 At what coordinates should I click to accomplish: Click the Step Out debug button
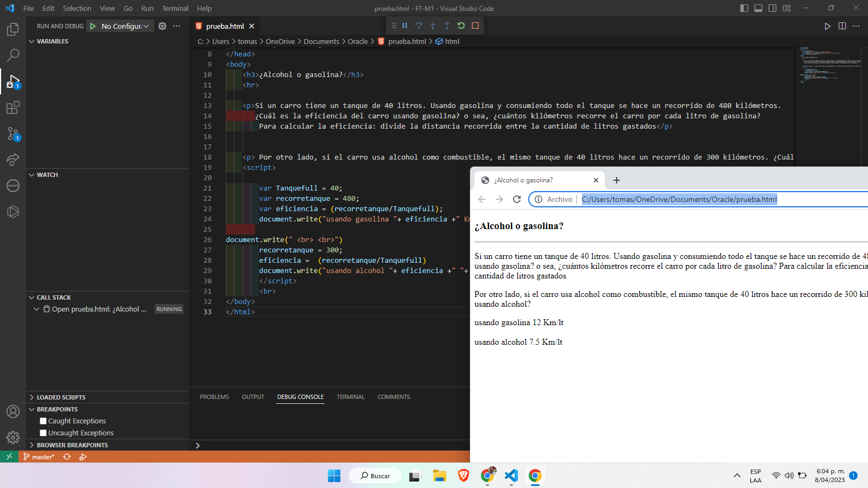447,26
